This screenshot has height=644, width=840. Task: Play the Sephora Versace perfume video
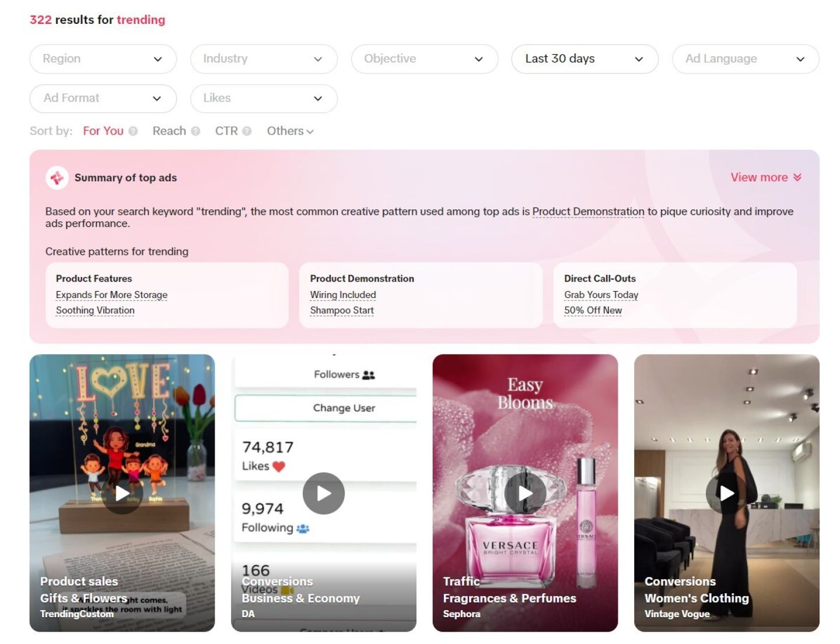pos(525,494)
